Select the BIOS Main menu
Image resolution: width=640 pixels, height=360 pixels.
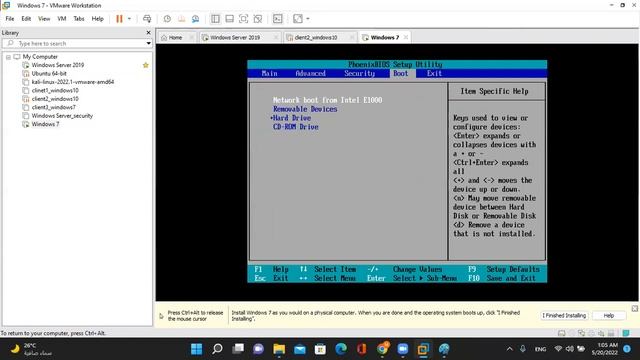[x=269, y=73]
